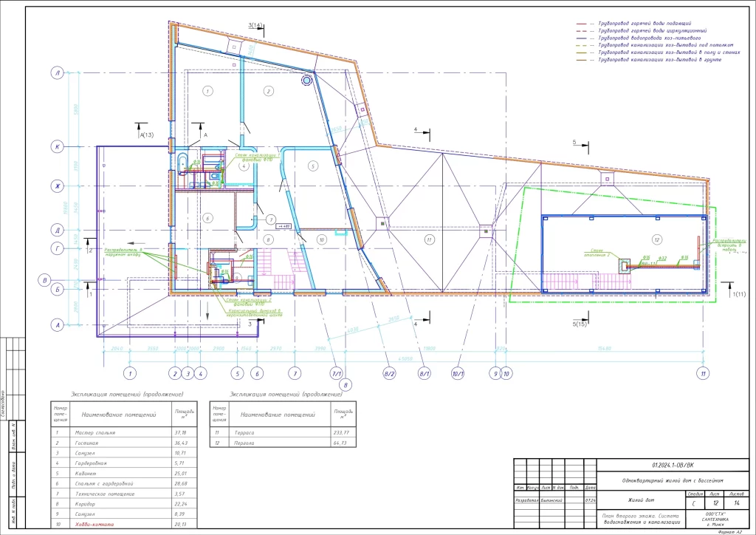Viewport: 756px width, 535px height.
Task: Click the drawing code '01.2024.1-08/ВК' in the title block
Action: [673, 466]
